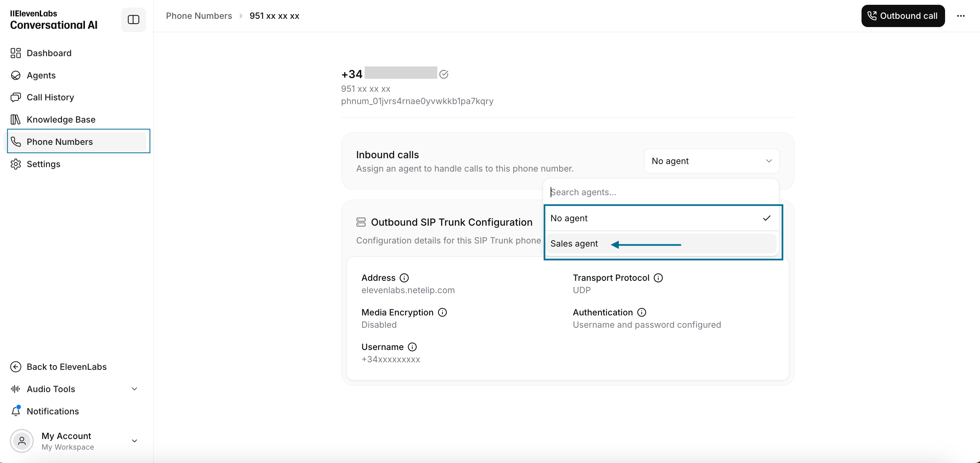Focus the Search agents input field
The height and width of the screenshot is (463, 980).
pos(661,192)
